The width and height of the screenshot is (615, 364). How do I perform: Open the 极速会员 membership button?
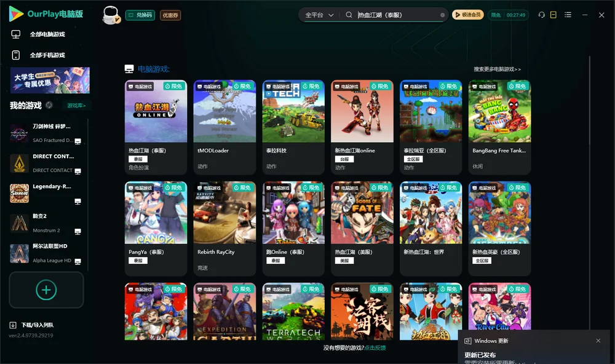point(467,15)
